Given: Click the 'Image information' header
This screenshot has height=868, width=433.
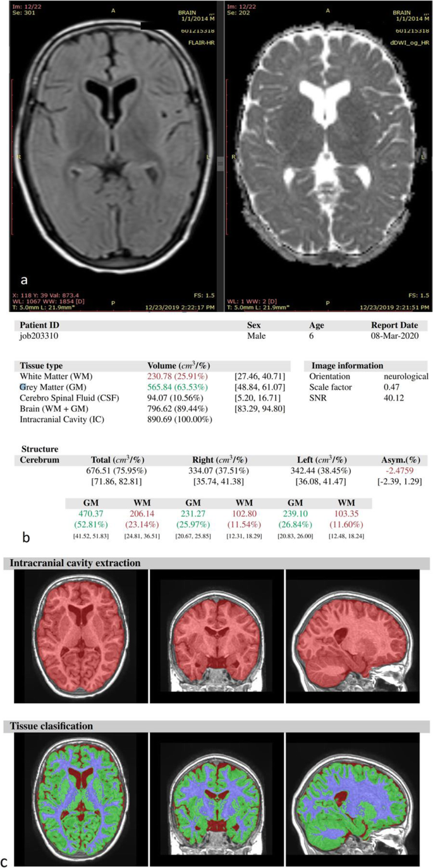Looking at the screenshot, I should click(x=346, y=366).
